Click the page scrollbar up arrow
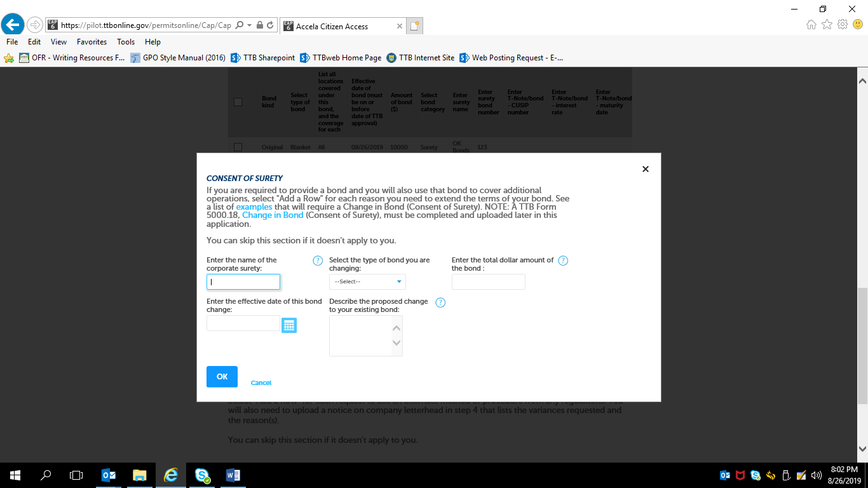Screen dimensions: 868x488 click(x=862, y=81)
